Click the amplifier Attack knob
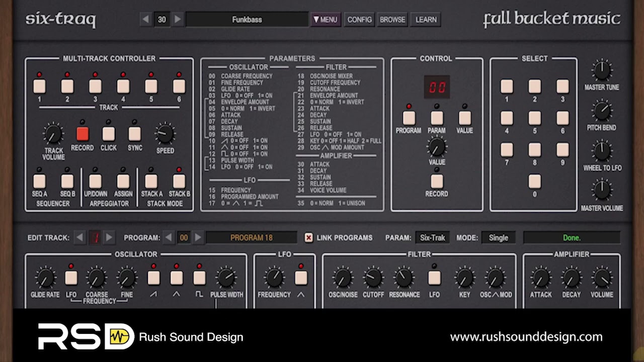 pyautogui.click(x=541, y=278)
